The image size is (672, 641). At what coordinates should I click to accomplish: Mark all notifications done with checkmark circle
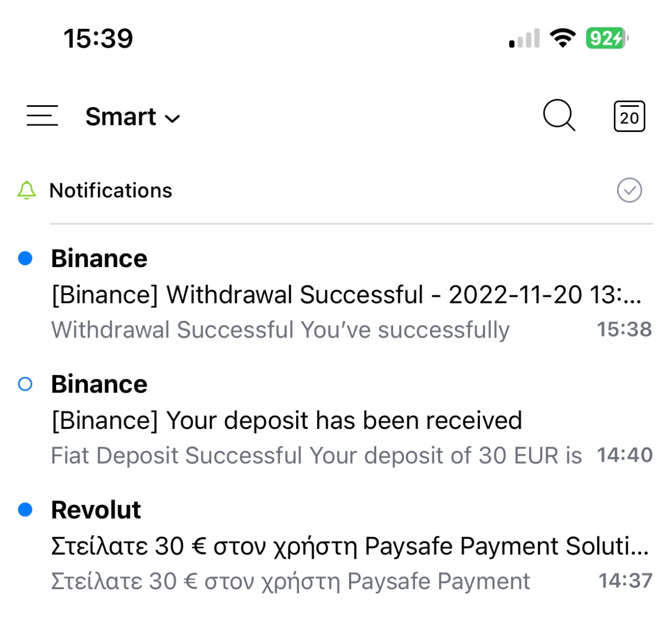tap(629, 190)
